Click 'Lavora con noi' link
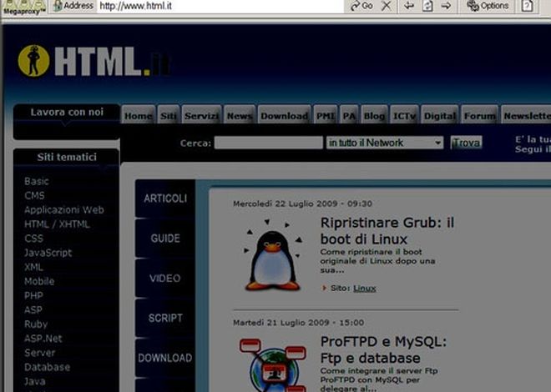 pyautogui.click(x=67, y=112)
